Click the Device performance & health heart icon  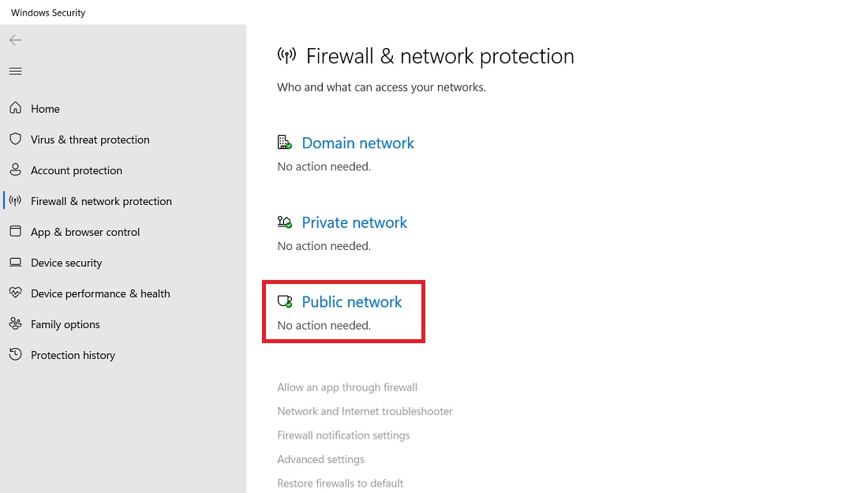[15, 293]
